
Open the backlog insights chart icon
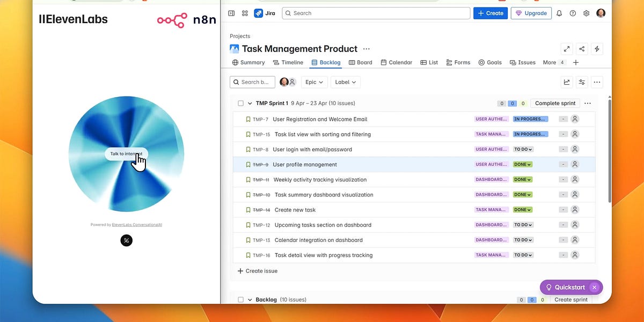point(567,82)
